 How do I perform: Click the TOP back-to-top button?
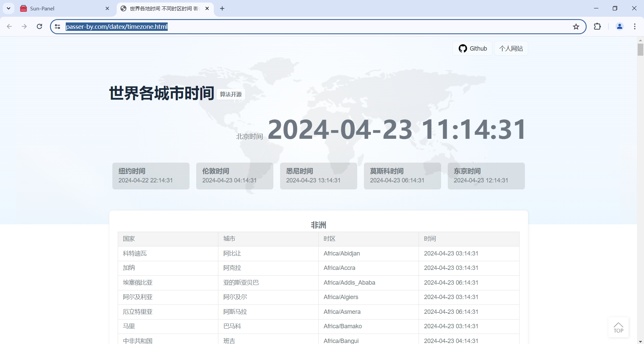(619, 327)
